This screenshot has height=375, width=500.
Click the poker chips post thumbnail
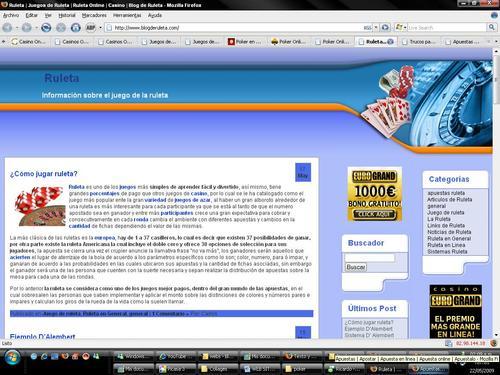click(x=40, y=206)
